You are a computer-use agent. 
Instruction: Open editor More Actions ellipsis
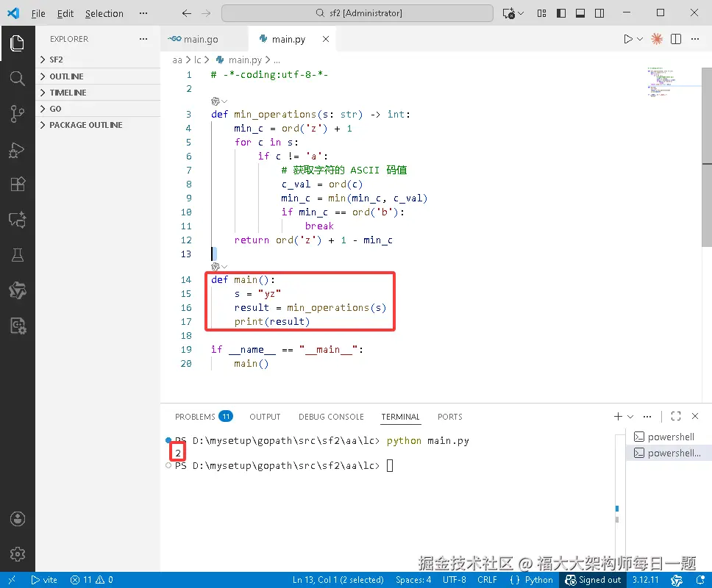point(695,39)
